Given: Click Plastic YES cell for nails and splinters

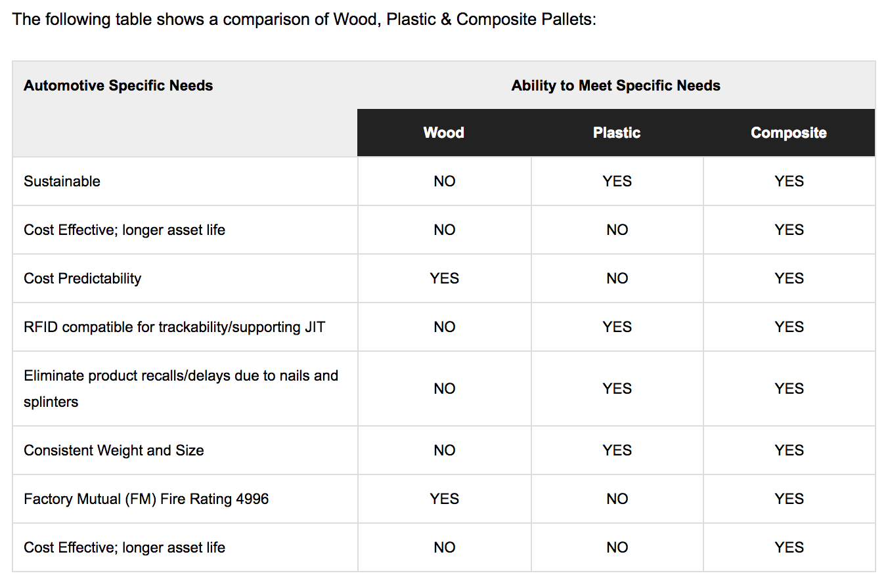Looking at the screenshot, I should [617, 388].
